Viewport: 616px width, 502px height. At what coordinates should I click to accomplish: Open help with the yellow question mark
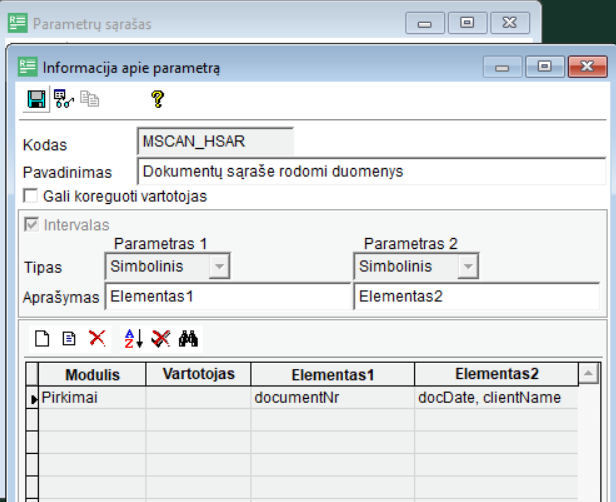click(158, 99)
